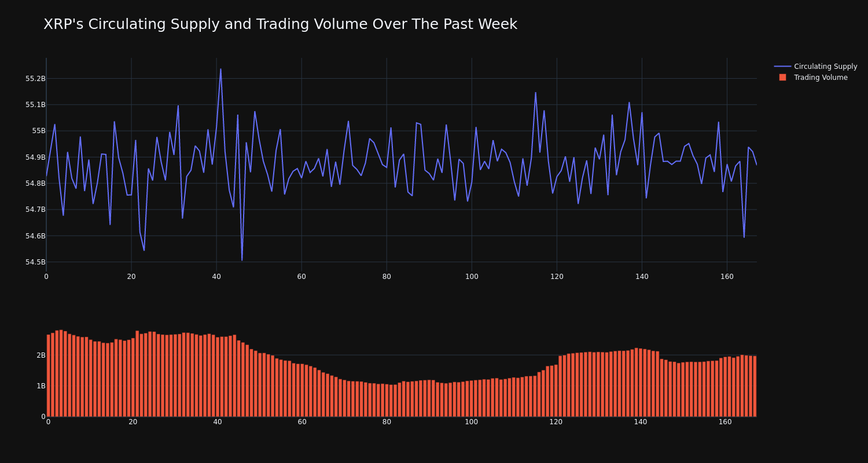The height and width of the screenshot is (463, 868).
Task: Click the 55B y-axis label
Action: (39, 131)
